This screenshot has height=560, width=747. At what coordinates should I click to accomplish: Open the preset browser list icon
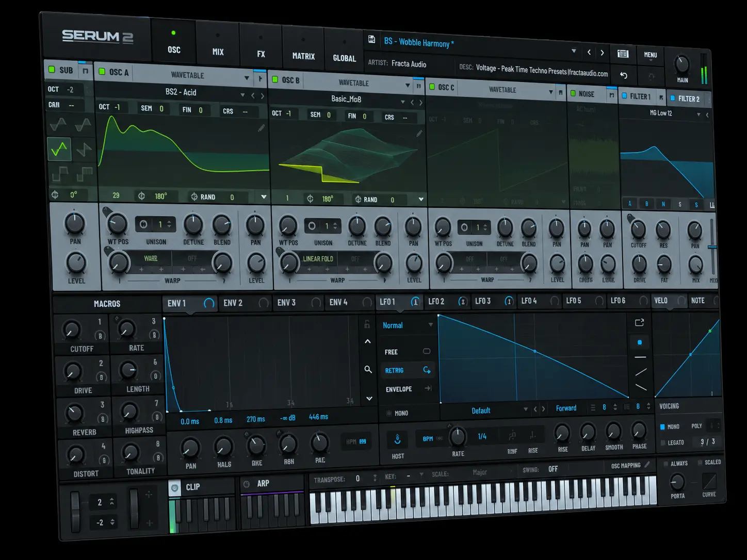(x=623, y=54)
